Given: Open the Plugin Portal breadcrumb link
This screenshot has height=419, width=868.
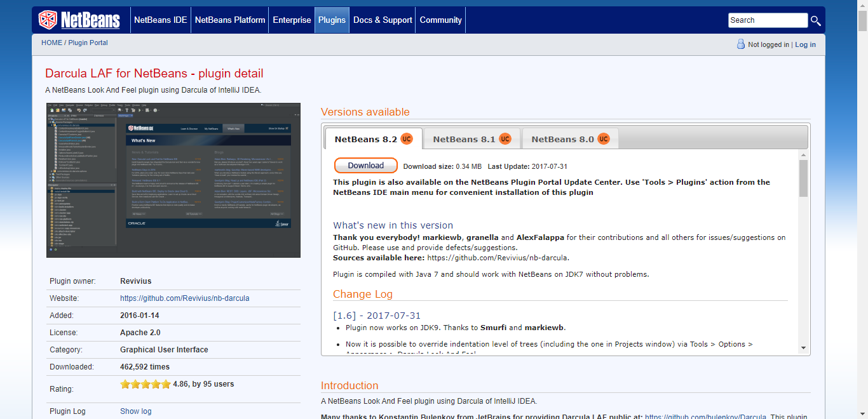Looking at the screenshot, I should click(x=88, y=43).
